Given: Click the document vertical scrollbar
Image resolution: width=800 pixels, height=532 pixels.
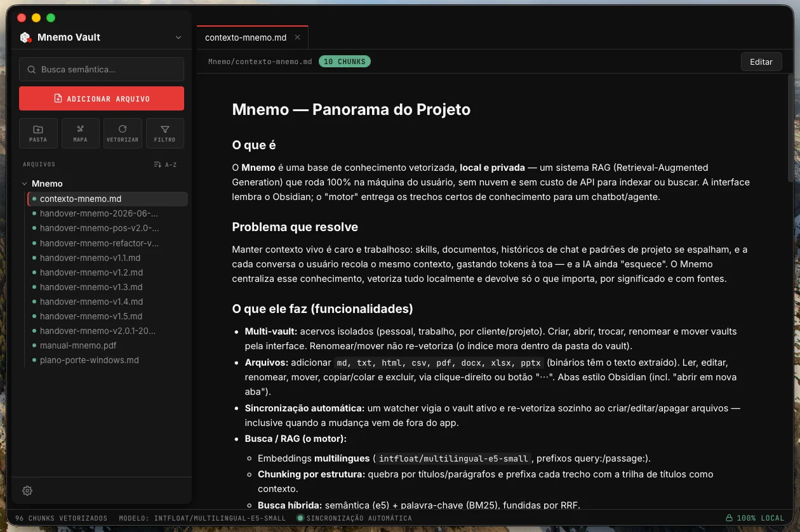Looking at the screenshot, I should coord(790,127).
